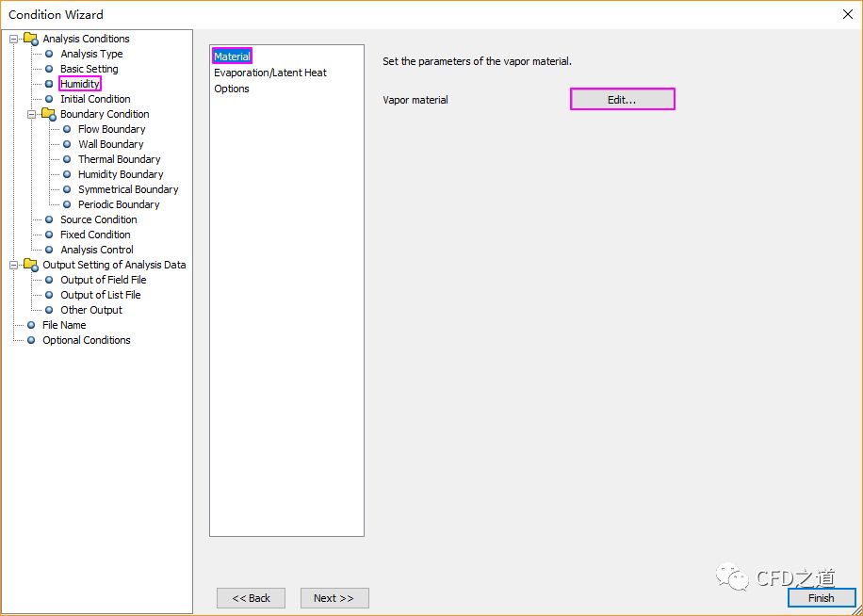Open Humidity Boundary settings
863x616 pixels.
coord(121,174)
